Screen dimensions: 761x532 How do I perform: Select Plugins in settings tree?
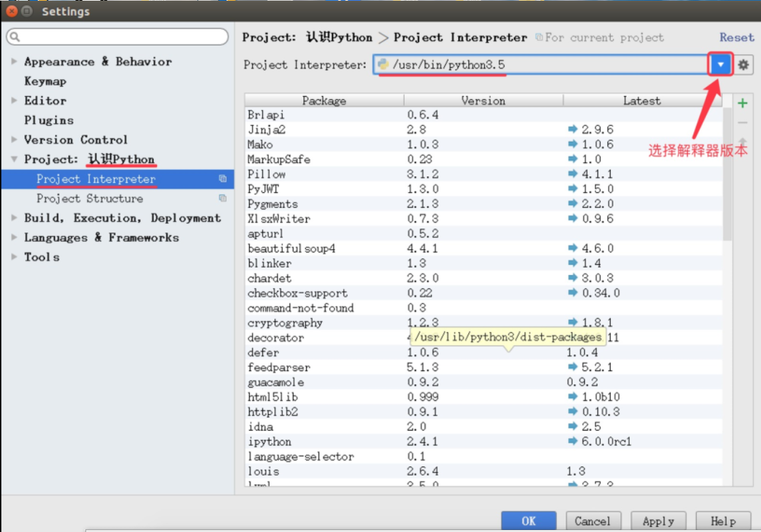(x=49, y=120)
